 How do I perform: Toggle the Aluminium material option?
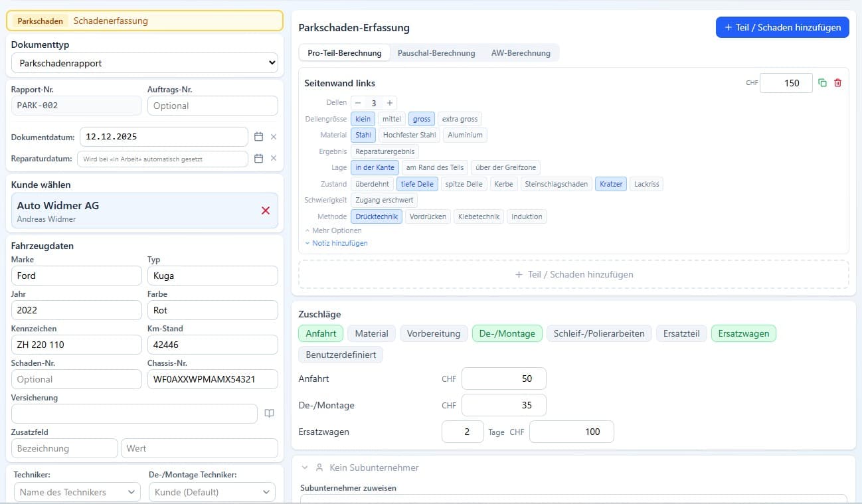tap(465, 135)
